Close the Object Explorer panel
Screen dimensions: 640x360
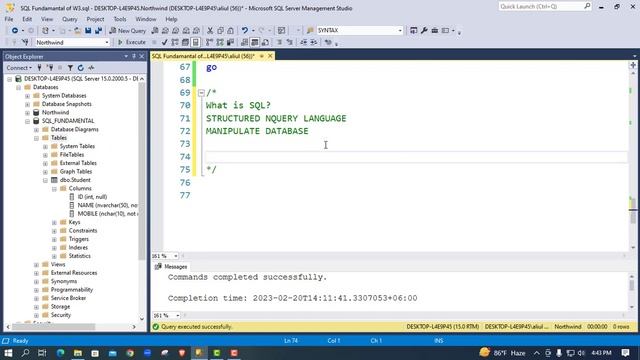tap(142, 56)
